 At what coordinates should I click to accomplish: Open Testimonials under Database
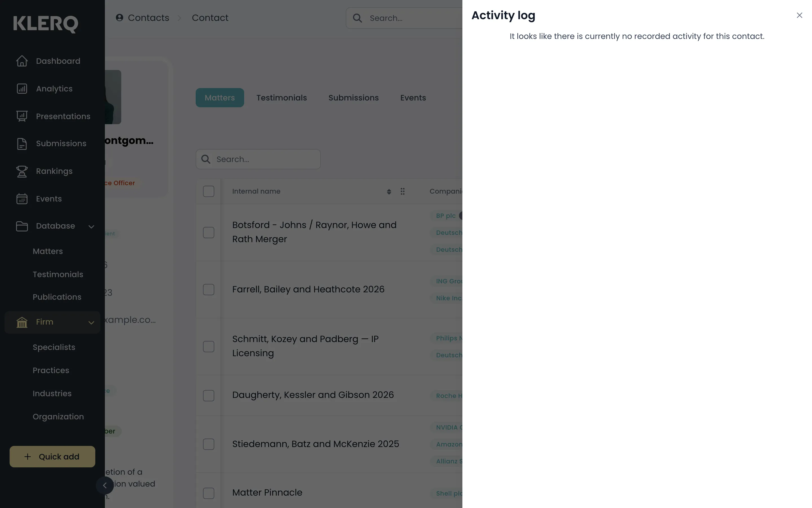[58, 275]
